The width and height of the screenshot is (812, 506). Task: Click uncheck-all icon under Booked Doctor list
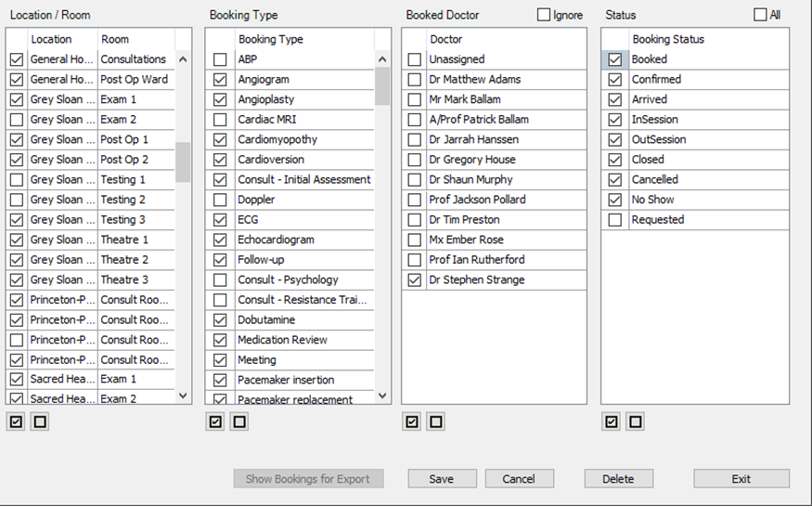pyautogui.click(x=436, y=422)
